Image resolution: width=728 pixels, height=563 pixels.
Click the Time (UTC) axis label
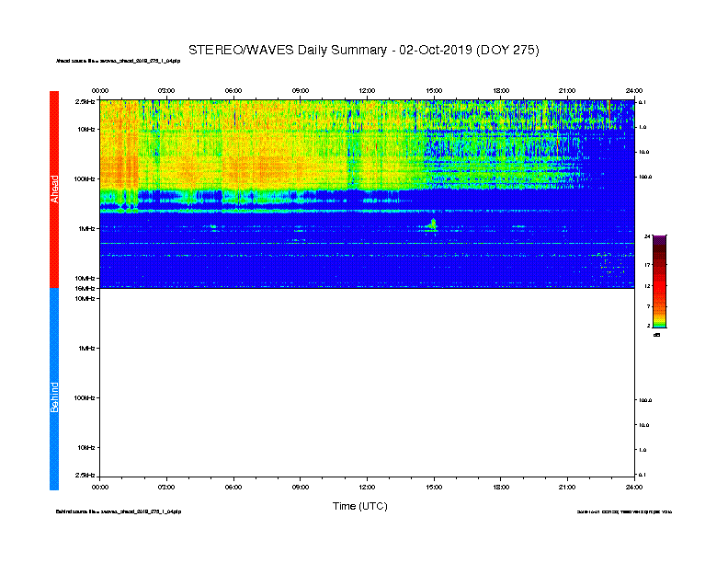(359, 506)
